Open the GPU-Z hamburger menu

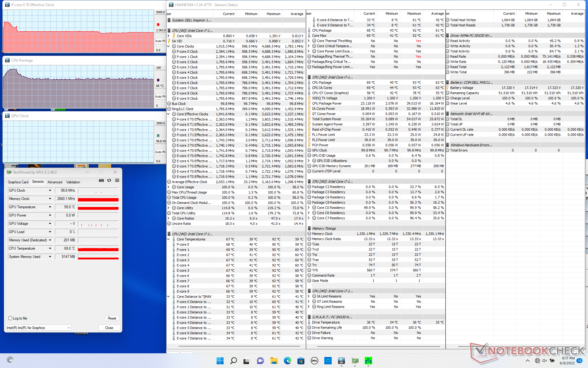pos(117,181)
